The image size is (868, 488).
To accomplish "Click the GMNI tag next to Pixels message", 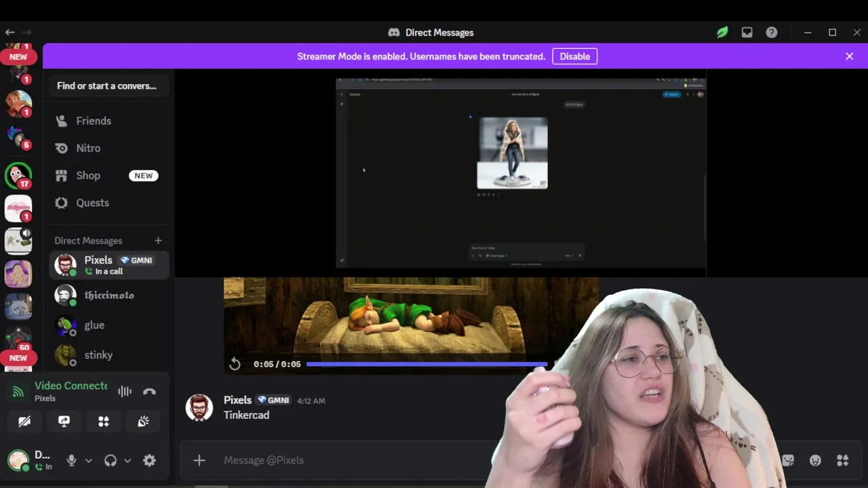I will (273, 400).
